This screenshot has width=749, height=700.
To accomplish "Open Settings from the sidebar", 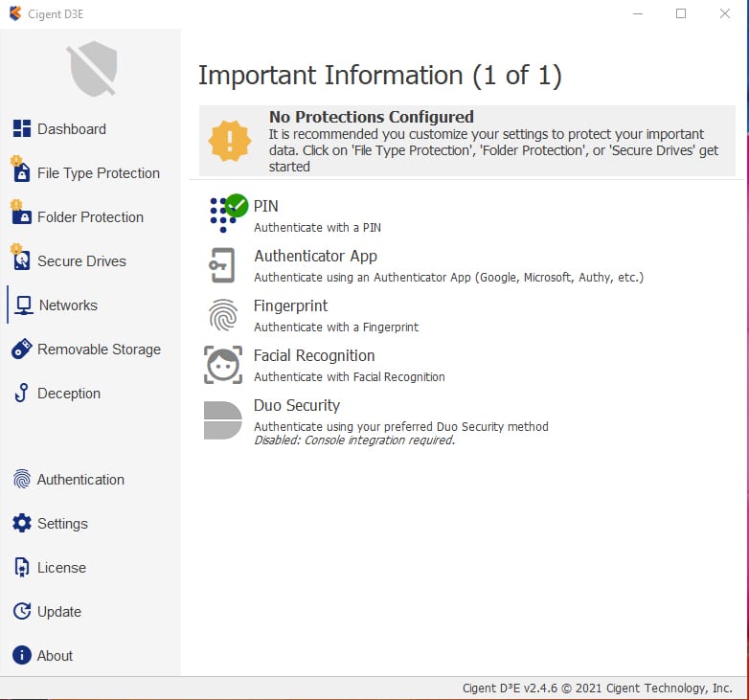I will pyautogui.click(x=62, y=524).
